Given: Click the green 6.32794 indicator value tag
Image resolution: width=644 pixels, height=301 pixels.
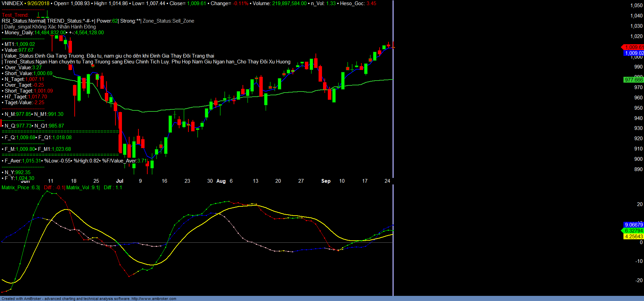Looking at the screenshot, I should click(x=633, y=231).
